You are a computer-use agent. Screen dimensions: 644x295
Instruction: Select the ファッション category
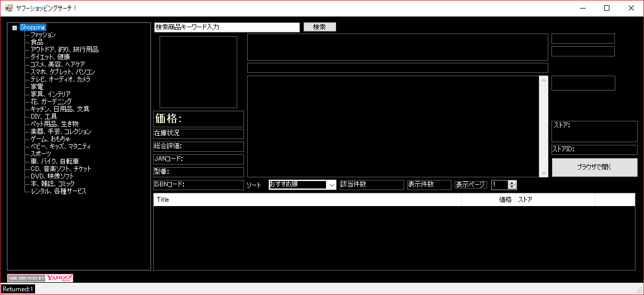point(43,35)
